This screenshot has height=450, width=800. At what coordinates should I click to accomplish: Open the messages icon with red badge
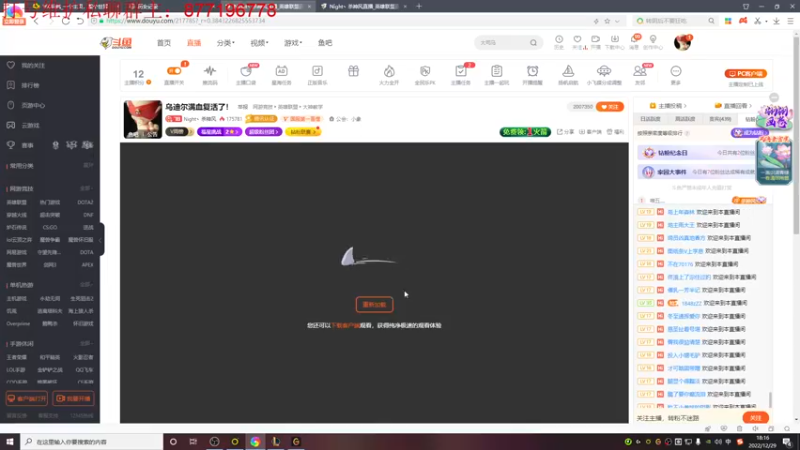(x=634, y=39)
